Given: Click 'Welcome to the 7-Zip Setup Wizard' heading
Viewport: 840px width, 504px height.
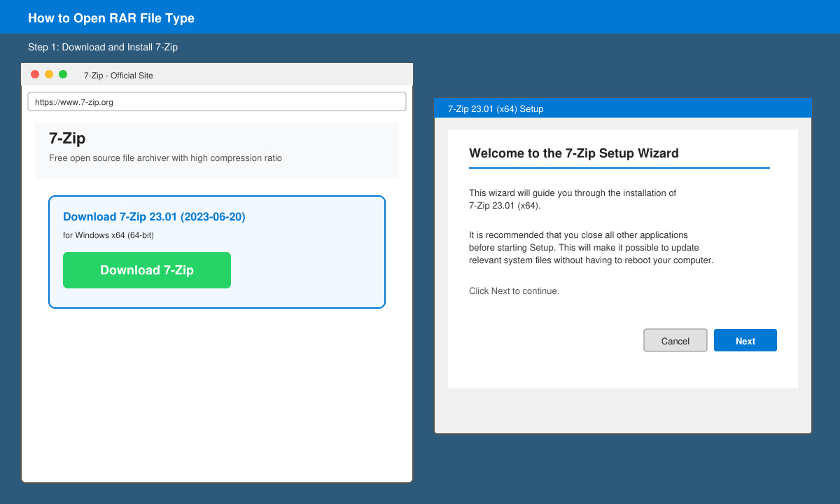Looking at the screenshot, I should coord(574,153).
